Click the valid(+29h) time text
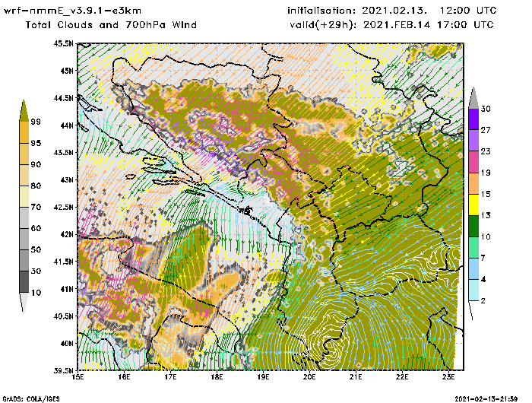 click(x=391, y=25)
